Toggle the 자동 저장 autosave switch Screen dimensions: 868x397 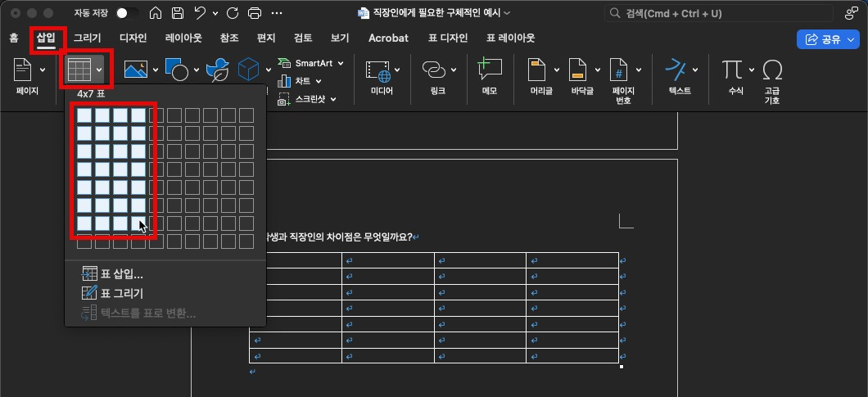[127, 13]
